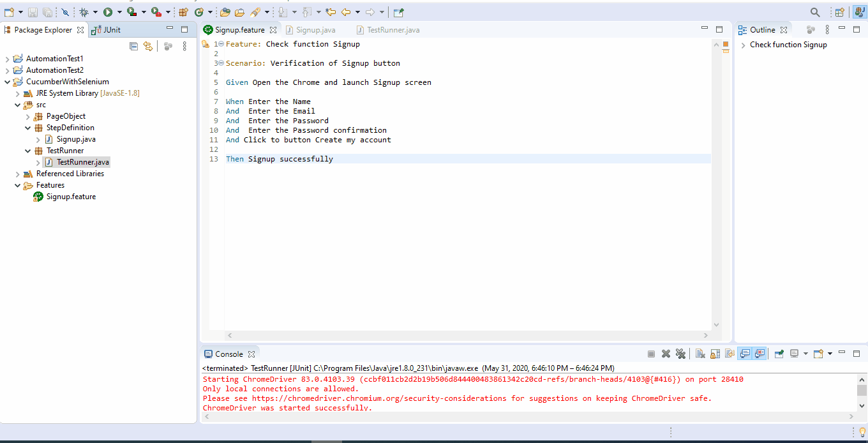The width and height of the screenshot is (868, 443).
Task: Expand the PageObject package
Action: click(x=27, y=116)
